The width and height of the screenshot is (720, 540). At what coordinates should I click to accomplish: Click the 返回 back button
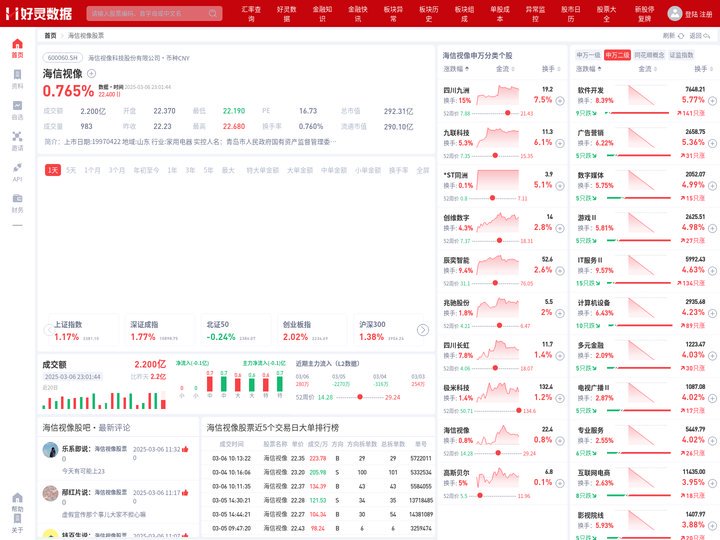[700, 35]
